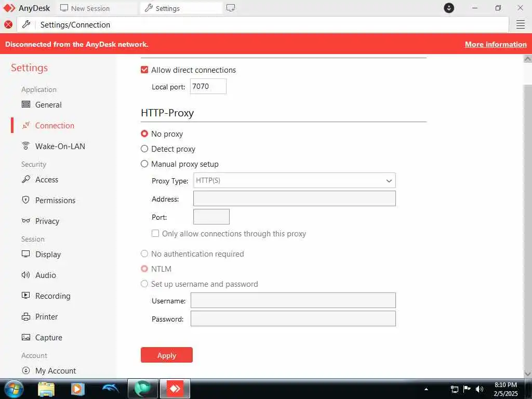Click the Audio speaker icon
This screenshot has height=399, width=532.
(26, 275)
